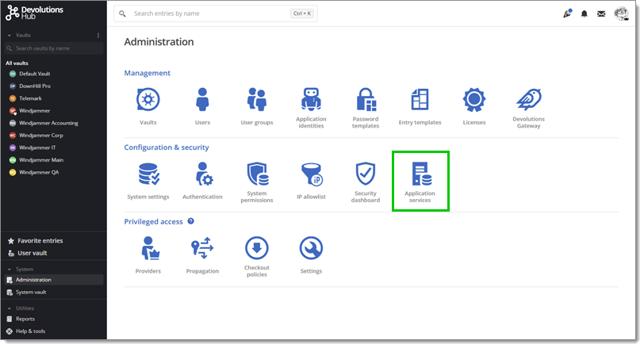Open the notifications bell
The height and width of the screenshot is (348, 644).
[584, 13]
